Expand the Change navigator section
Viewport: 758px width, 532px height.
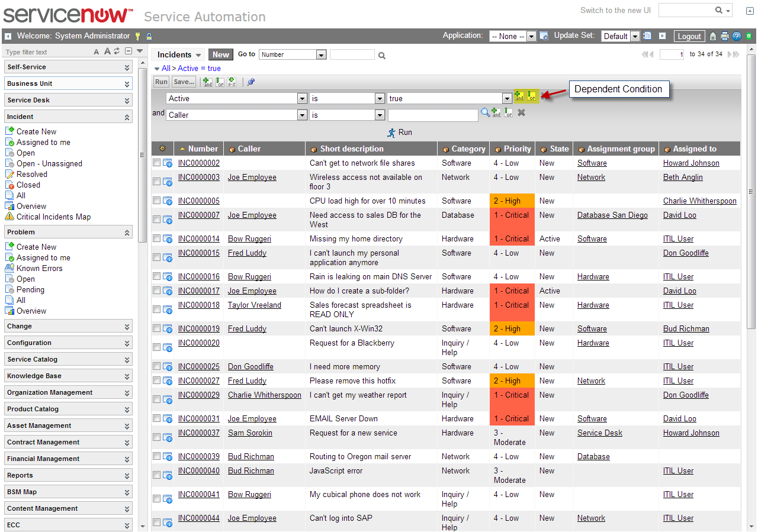(x=68, y=326)
